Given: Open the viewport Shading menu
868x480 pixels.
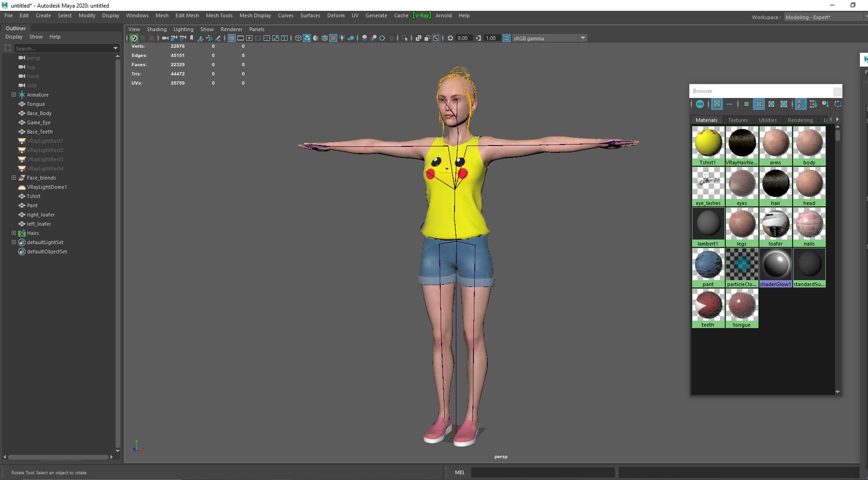Looking at the screenshot, I should coord(156,29).
